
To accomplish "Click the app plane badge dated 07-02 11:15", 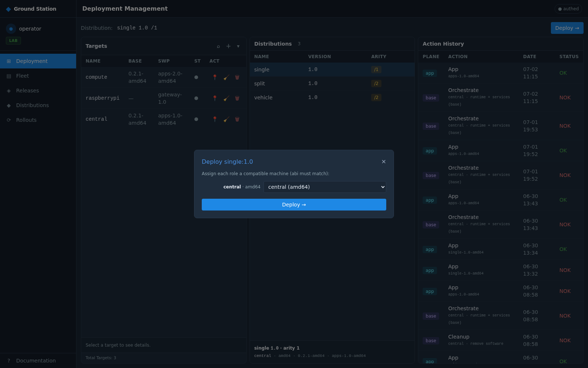I will (x=430, y=73).
